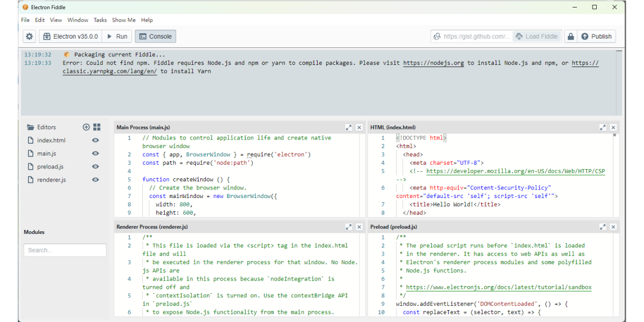Close the HTML (index.html) editor panel

click(x=613, y=128)
